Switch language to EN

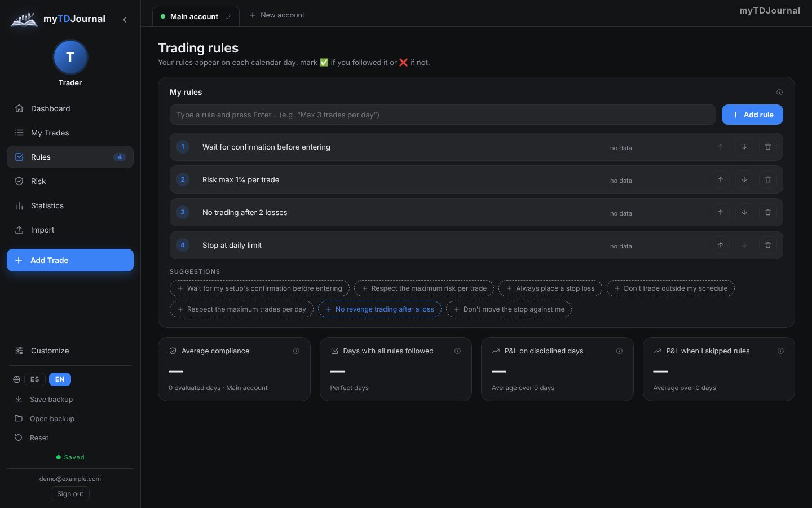pos(60,379)
